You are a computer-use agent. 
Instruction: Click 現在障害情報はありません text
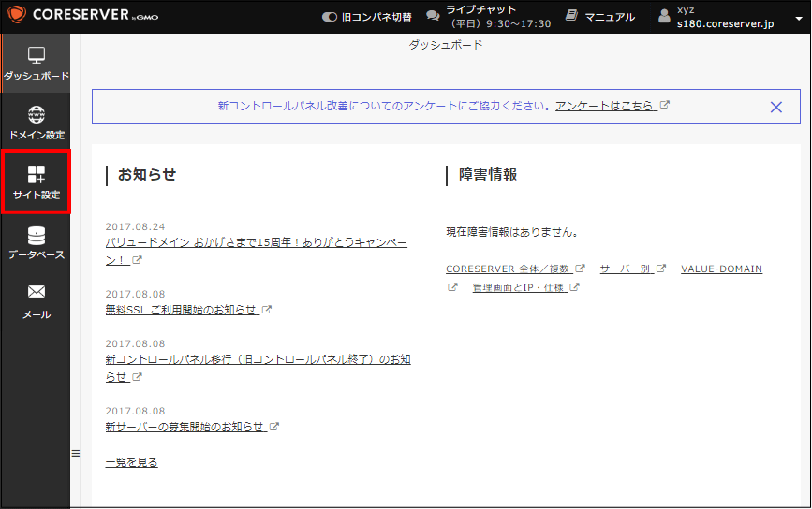point(512,232)
